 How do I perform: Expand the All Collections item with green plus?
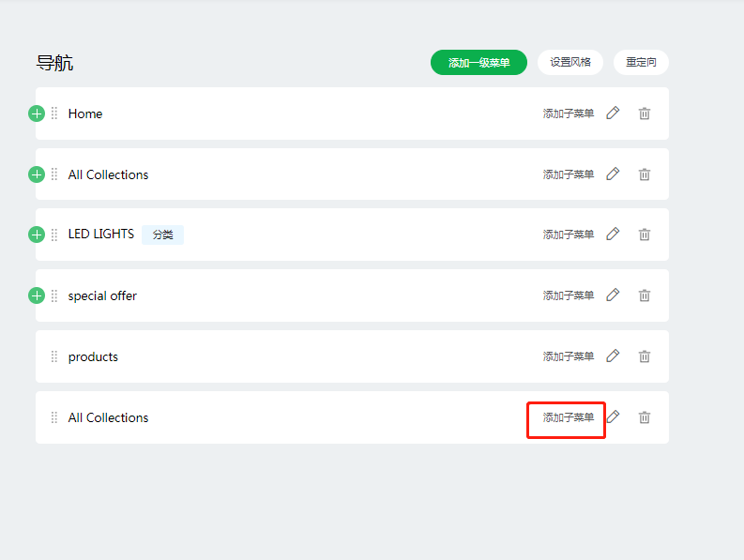[x=37, y=174]
